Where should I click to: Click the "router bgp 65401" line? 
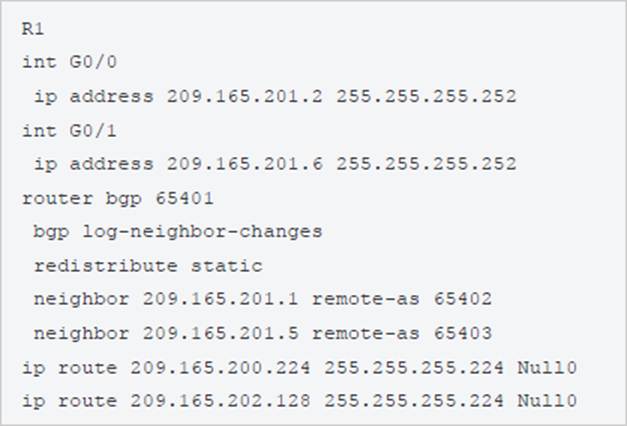tap(118, 198)
